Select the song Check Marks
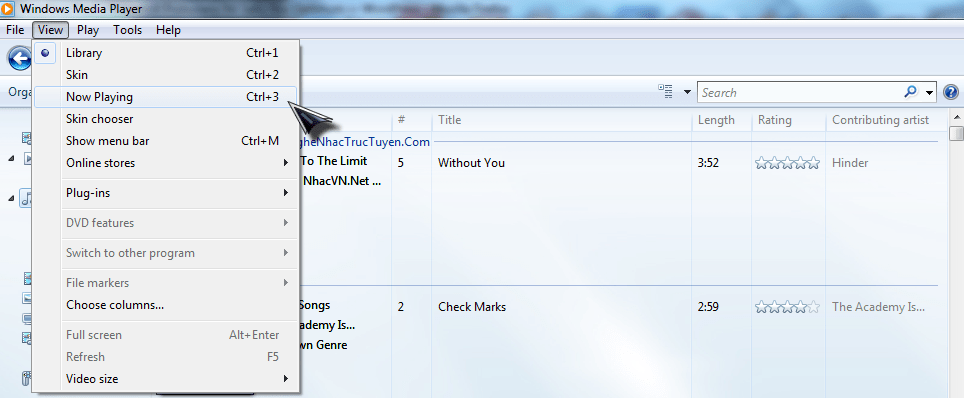 coord(472,307)
